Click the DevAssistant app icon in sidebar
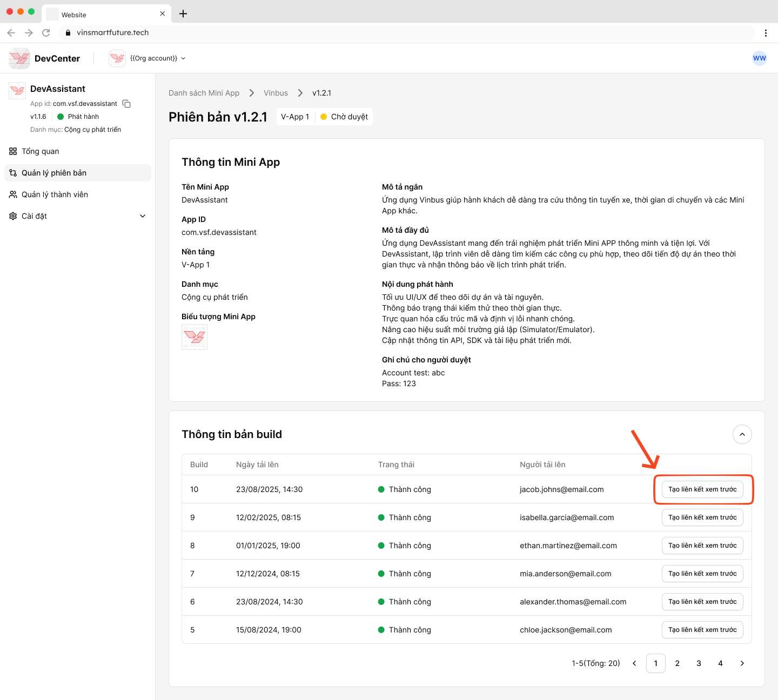 tap(17, 91)
